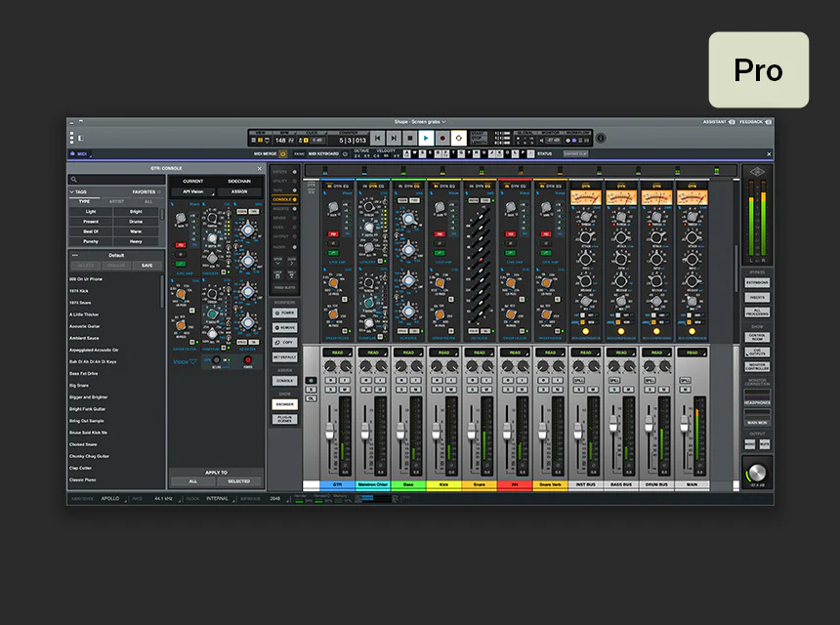
Task: Click the INST BUS compressor VU meter
Action: 585,198
